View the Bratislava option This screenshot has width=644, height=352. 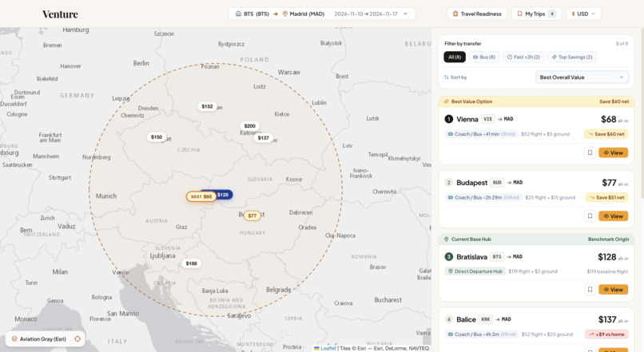[x=613, y=290]
